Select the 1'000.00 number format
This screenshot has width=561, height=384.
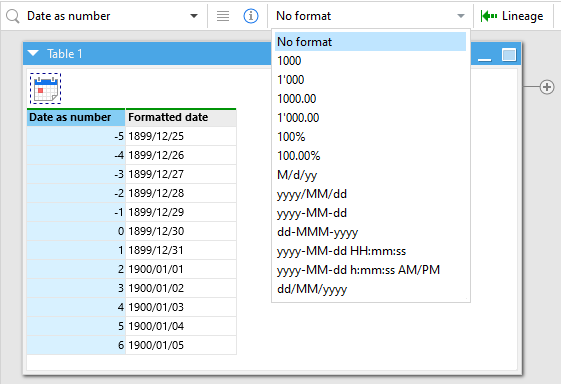370,118
